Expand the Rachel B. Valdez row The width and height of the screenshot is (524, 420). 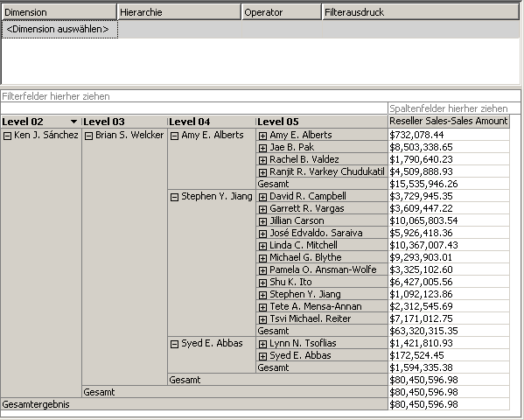[262, 160]
